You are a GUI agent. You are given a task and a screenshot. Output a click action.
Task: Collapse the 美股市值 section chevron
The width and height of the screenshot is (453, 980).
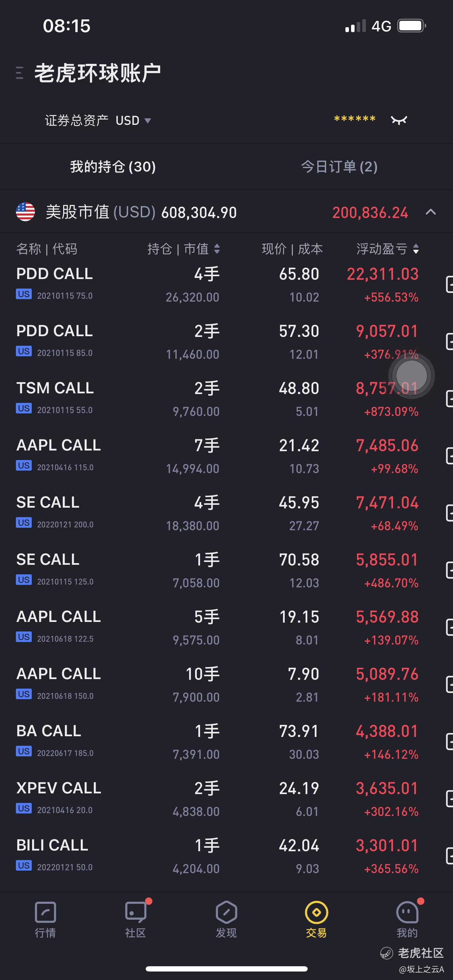point(430,212)
